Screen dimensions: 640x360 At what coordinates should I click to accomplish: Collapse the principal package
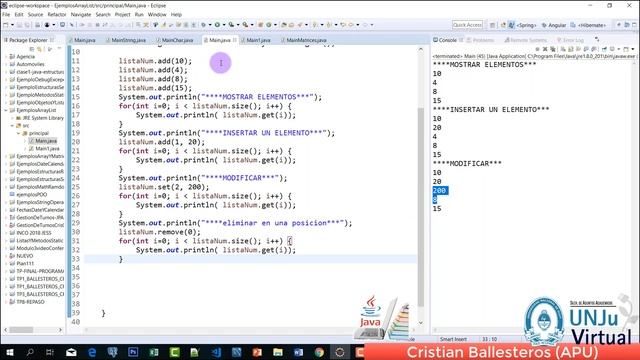coord(18,133)
